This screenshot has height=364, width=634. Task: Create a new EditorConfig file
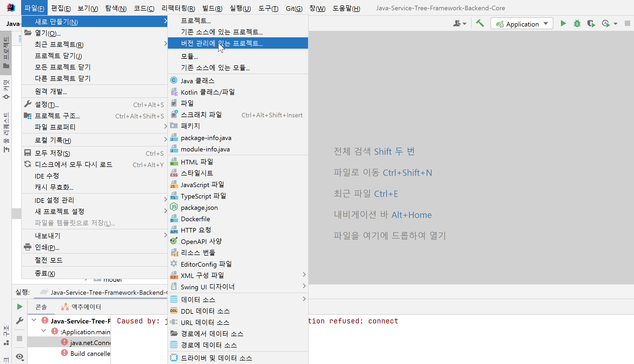tap(238, 264)
